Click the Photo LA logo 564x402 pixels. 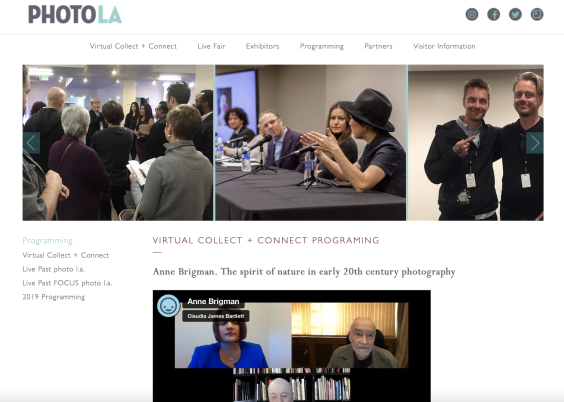click(x=75, y=15)
